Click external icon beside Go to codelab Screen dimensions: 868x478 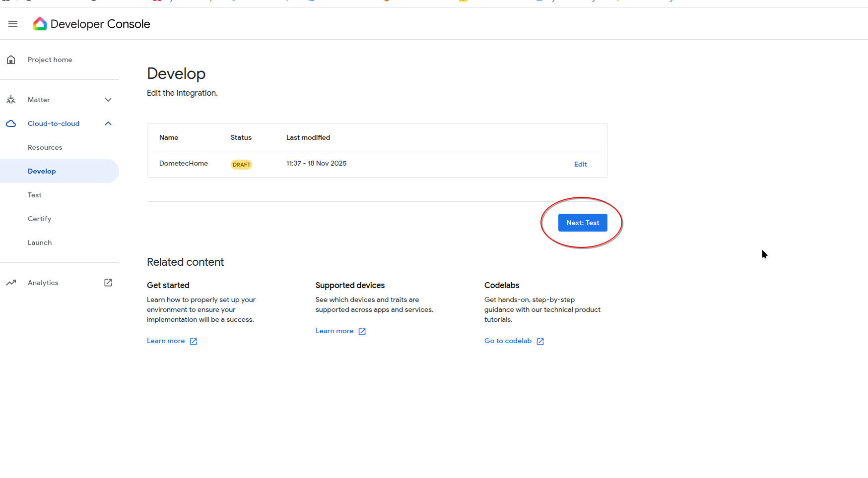[x=540, y=341]
